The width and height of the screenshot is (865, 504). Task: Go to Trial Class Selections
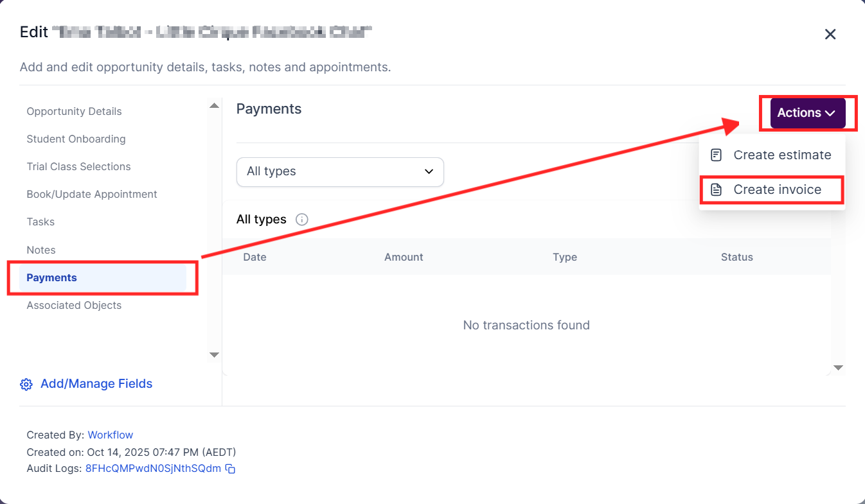click(x=78, y=166)
